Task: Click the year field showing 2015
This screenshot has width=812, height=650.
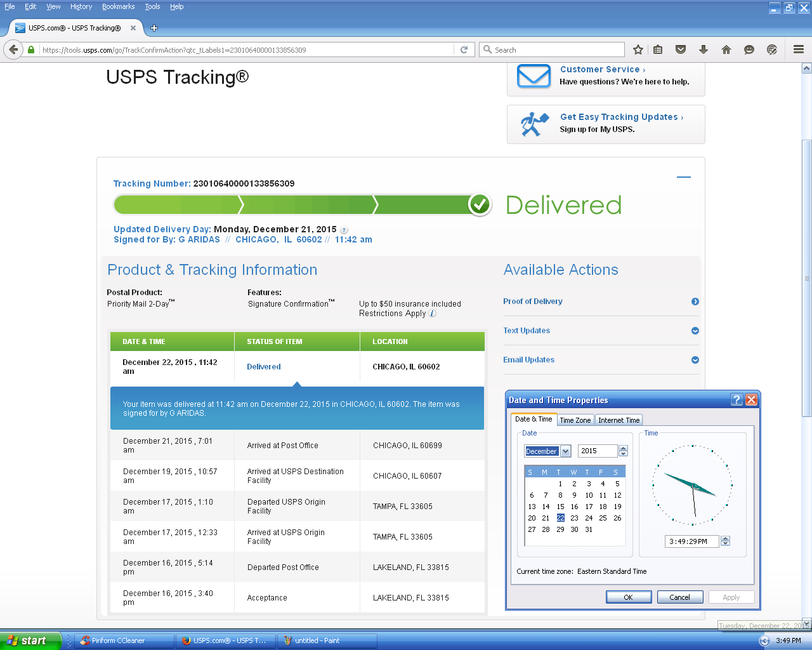Action: click(x=598, y=451)
